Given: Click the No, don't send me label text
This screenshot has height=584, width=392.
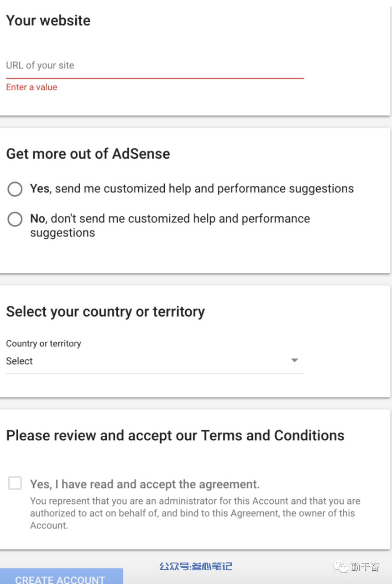Looking at the screenshot, I should click(170, 225).
